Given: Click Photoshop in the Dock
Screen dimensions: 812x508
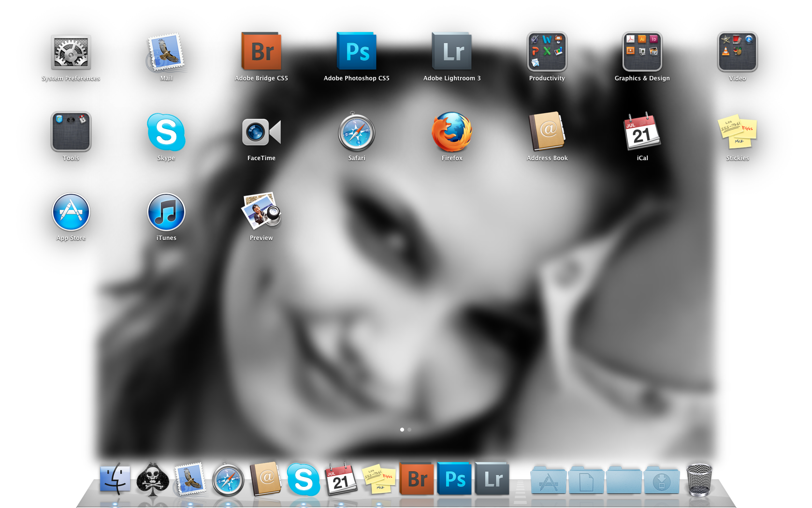Looking at the screenshot, I should 454,478.
